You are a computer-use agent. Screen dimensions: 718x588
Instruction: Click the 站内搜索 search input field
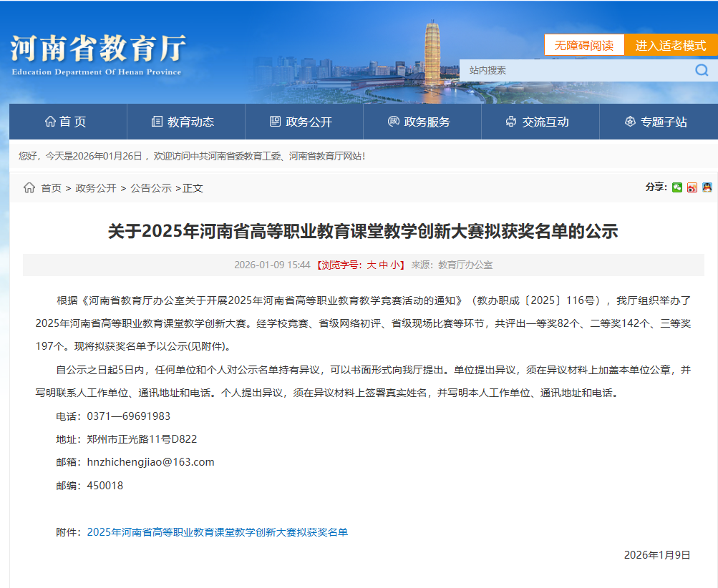(x=573, y=70)
